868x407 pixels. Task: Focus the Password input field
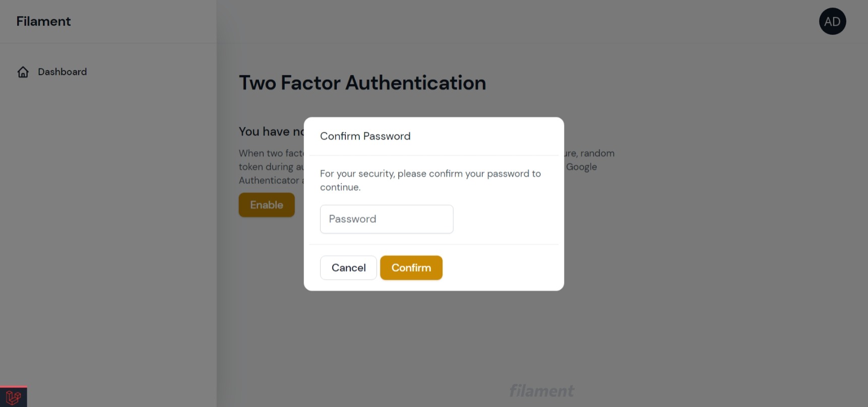click(386, 219)
